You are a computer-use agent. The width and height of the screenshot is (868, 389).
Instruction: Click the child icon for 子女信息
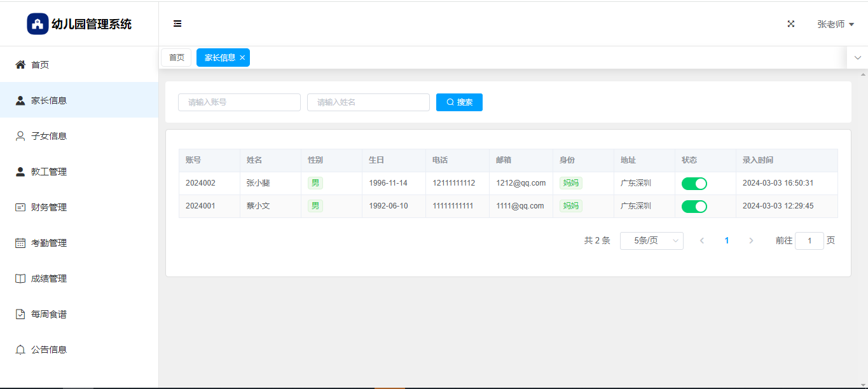coord(20,136)
